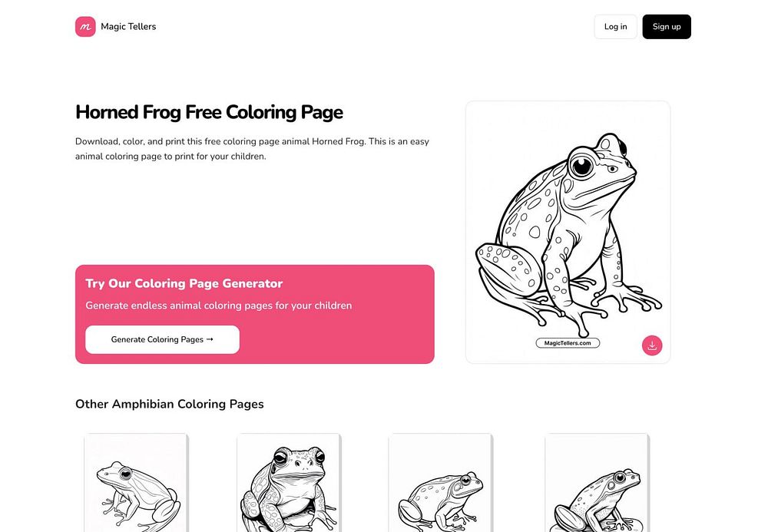The image size is (768, 532).
Task: Click the Horned Frog's large eye
Action: (581, 164)
